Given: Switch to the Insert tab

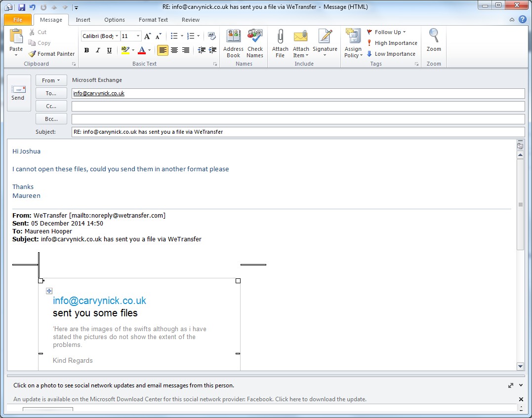Looking at the screenshot, I should pos(83,20).
